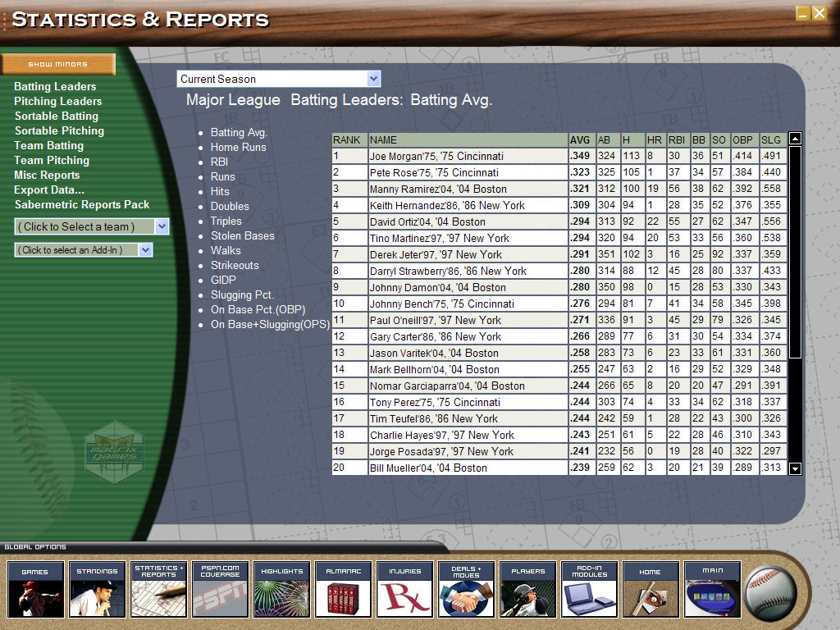Click the table's vertical scrollbar thumb
The height and width of the screenshot is (630, 840).
[x=796, y=252]
